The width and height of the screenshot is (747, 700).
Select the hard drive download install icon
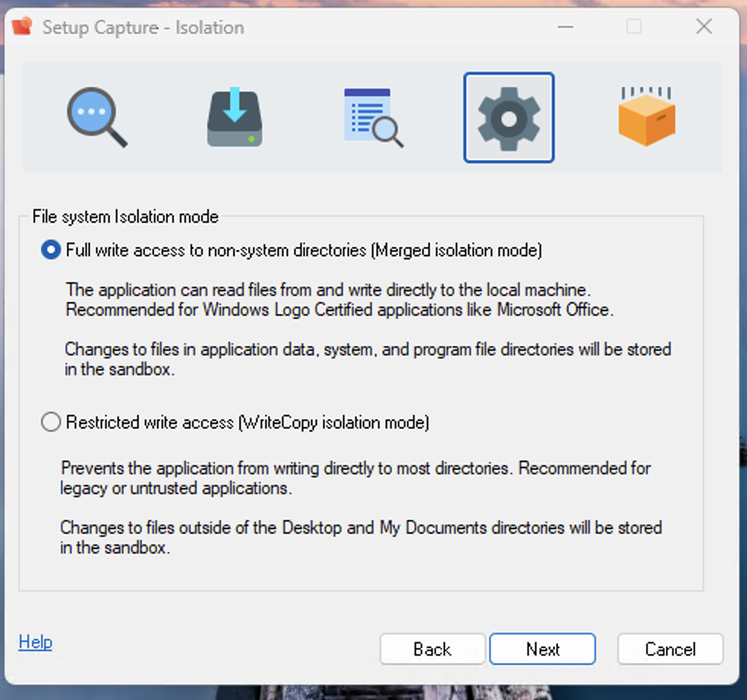tap(235, 117)
